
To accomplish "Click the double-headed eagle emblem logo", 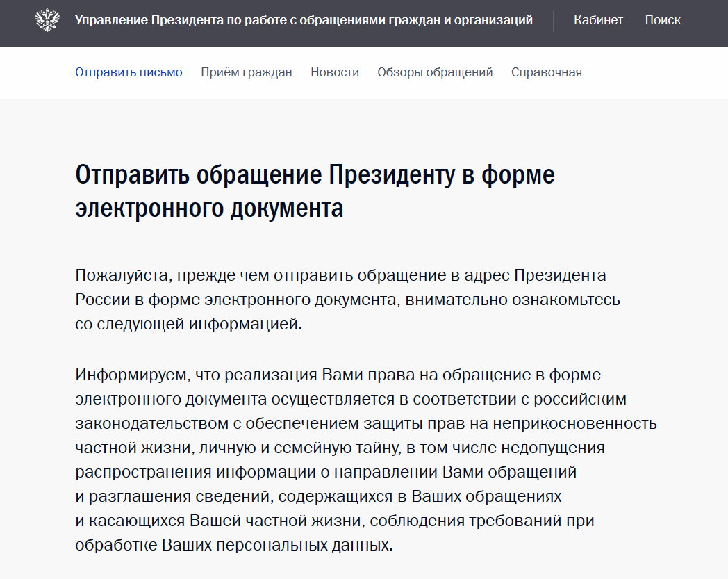I will point(47,20).
